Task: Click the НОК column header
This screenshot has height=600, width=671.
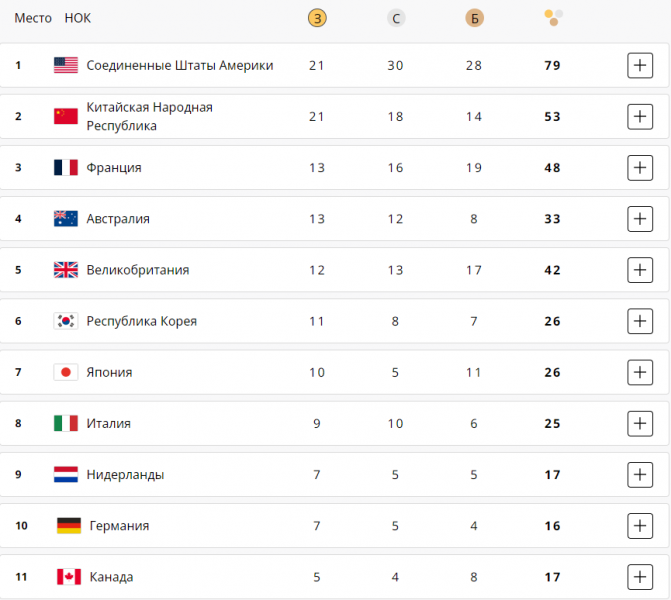Action: [x=77, y=18]
